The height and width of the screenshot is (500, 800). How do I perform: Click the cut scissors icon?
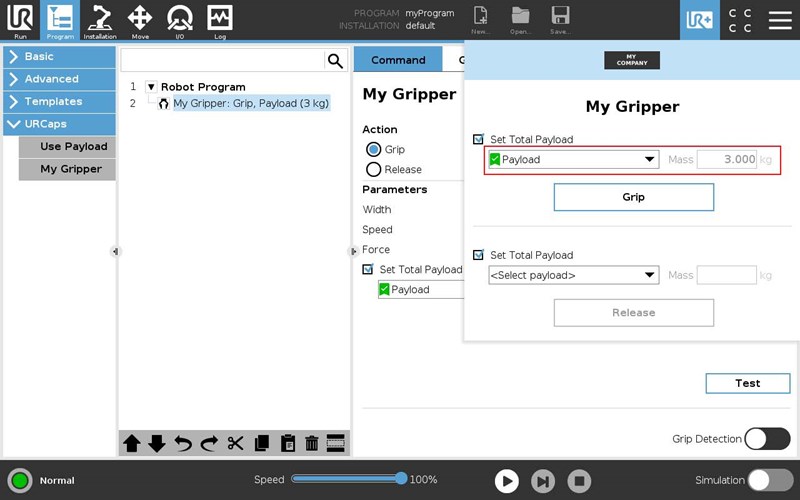(236, 444)
